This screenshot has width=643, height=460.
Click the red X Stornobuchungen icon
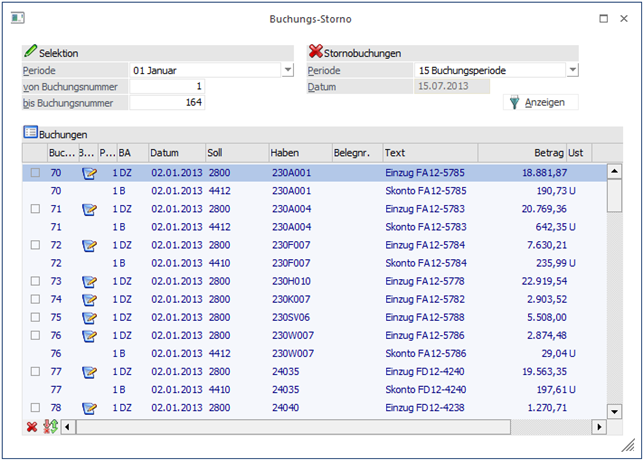click(316, 52)
